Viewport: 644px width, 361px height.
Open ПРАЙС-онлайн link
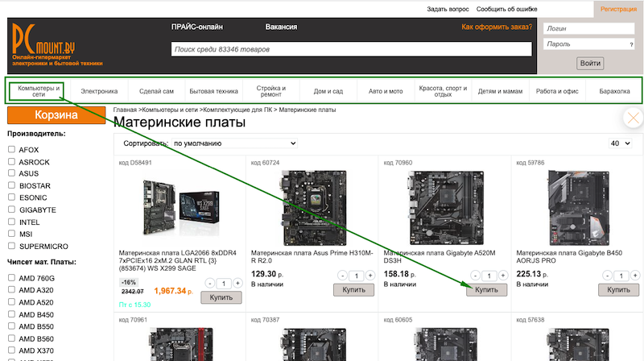click(x=197, y=27)
